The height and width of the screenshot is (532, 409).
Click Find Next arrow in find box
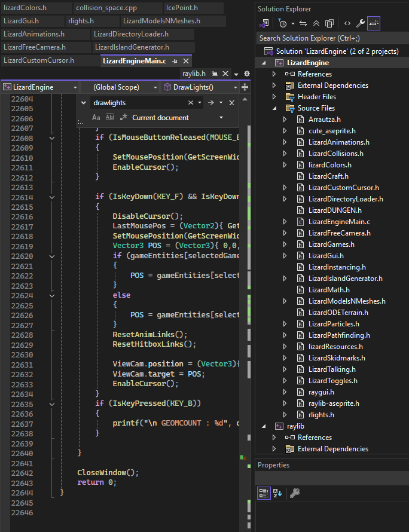[211, 103]
